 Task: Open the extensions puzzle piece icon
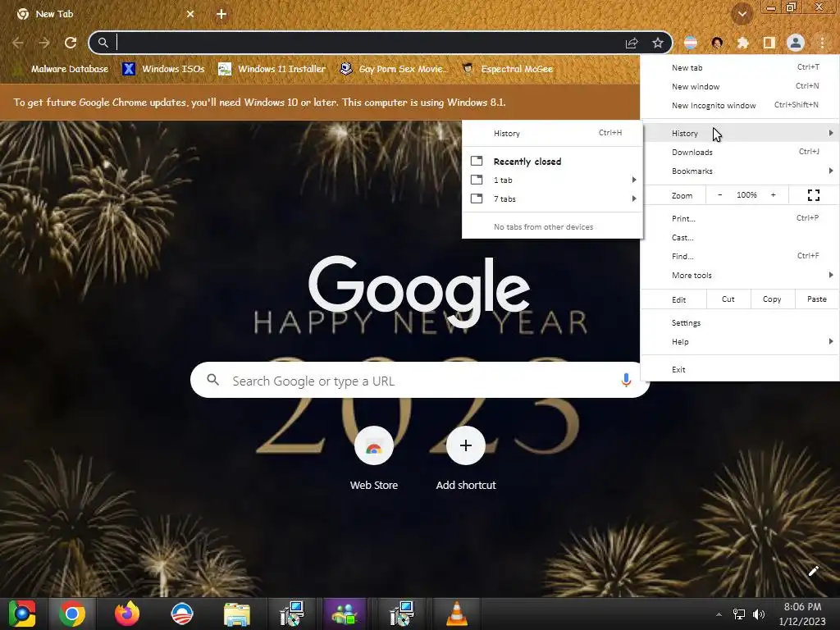(743, 43)
